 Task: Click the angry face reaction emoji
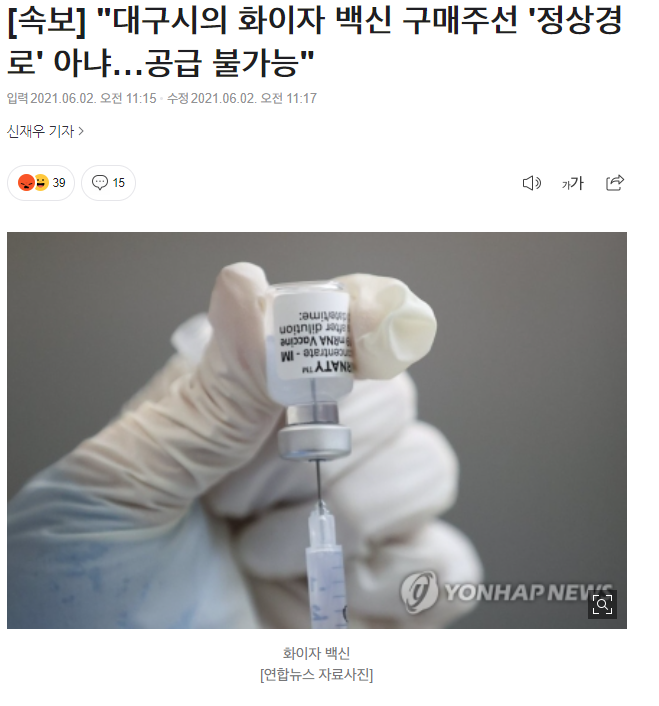click(x=26, y=182)
